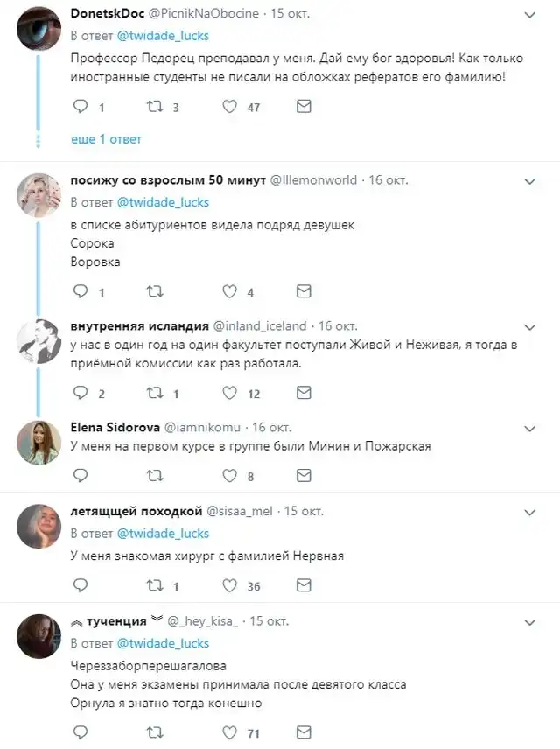Open @twidade_lucks mention in летящей походкой's tweet

164,533
